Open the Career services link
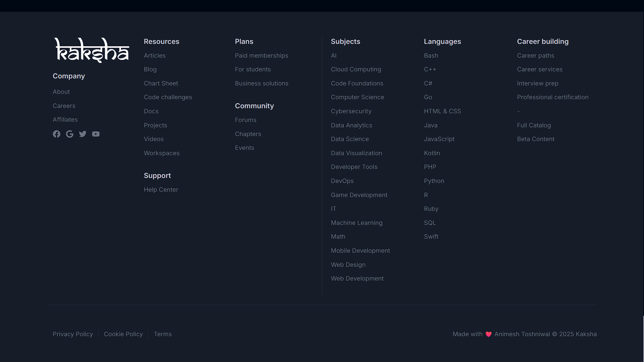 (540, 69)
